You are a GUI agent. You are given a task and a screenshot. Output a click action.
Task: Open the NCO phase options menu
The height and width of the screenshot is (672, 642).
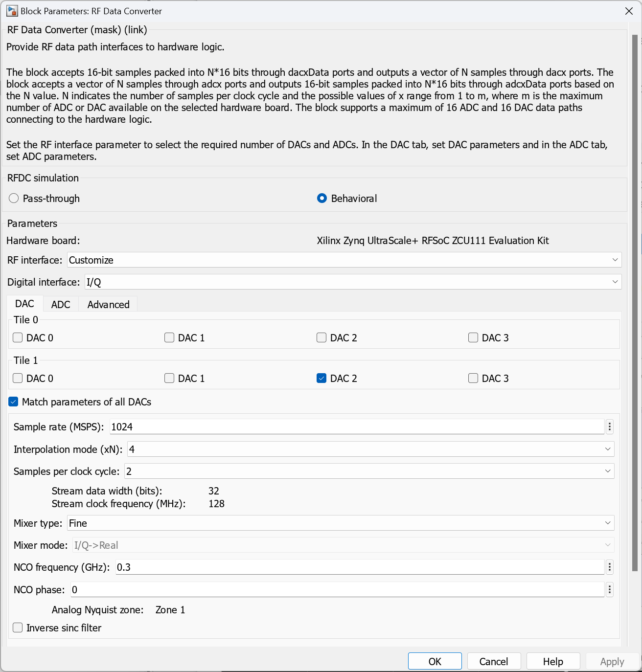[x=609, y=589]
